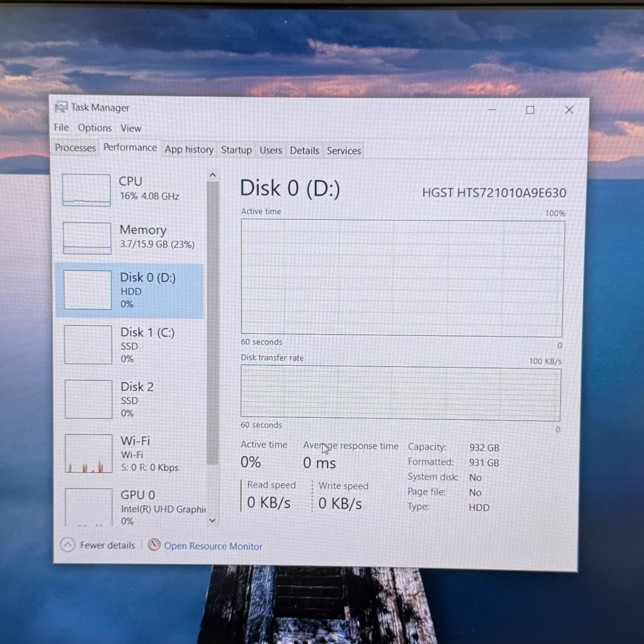Viewport: 644px width, 644px height.
Task: Switch to the Processes tab
Action: coord(75,148)
